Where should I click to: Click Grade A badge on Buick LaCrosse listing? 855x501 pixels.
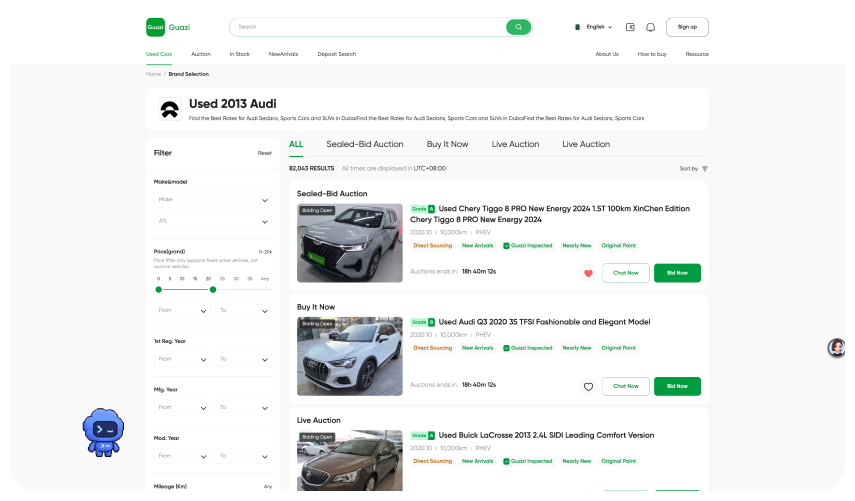coord(423,436)
